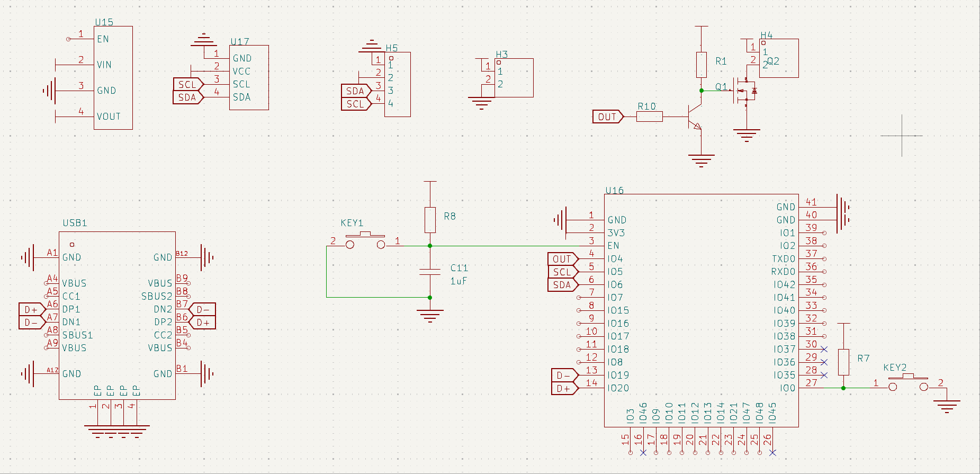Viewport: 980px width, 474px height.
Task: Select the U15 regulator symbol
Action: (113, 78)
